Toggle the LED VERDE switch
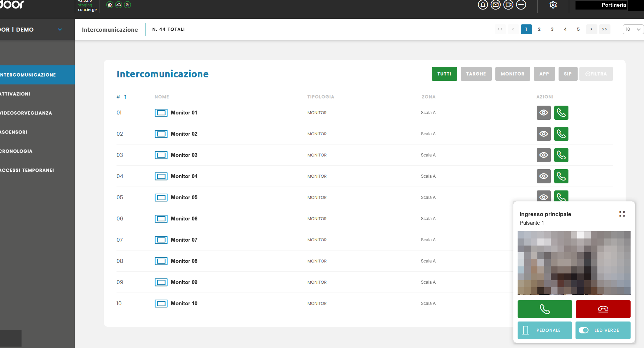 coord(584,330)
